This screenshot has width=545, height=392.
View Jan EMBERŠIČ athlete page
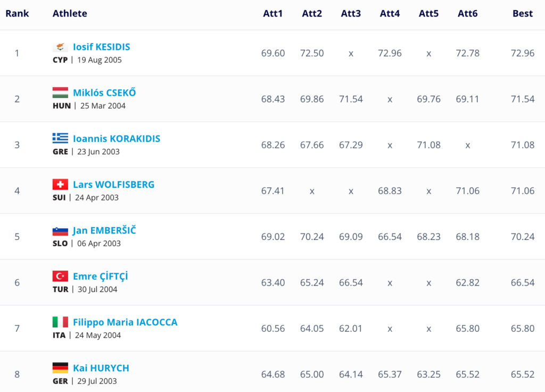click(104, 231)
